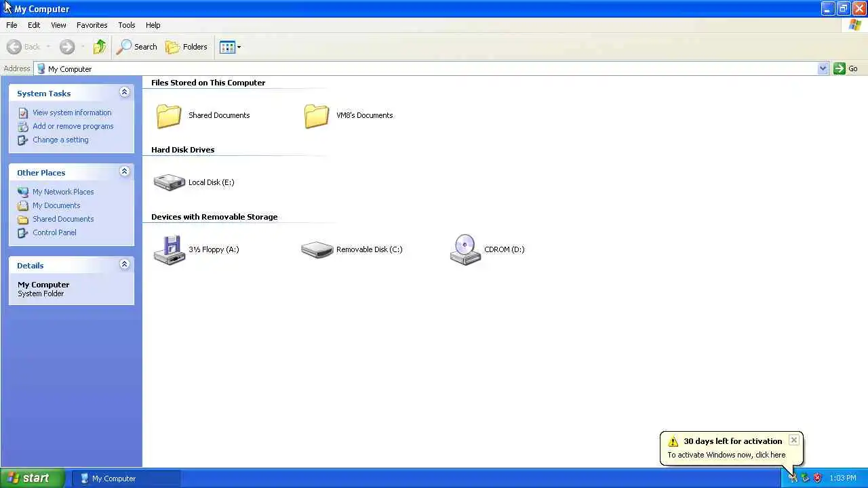Click the activation balloon message text

pyautogui.click(x=726, y=455)
